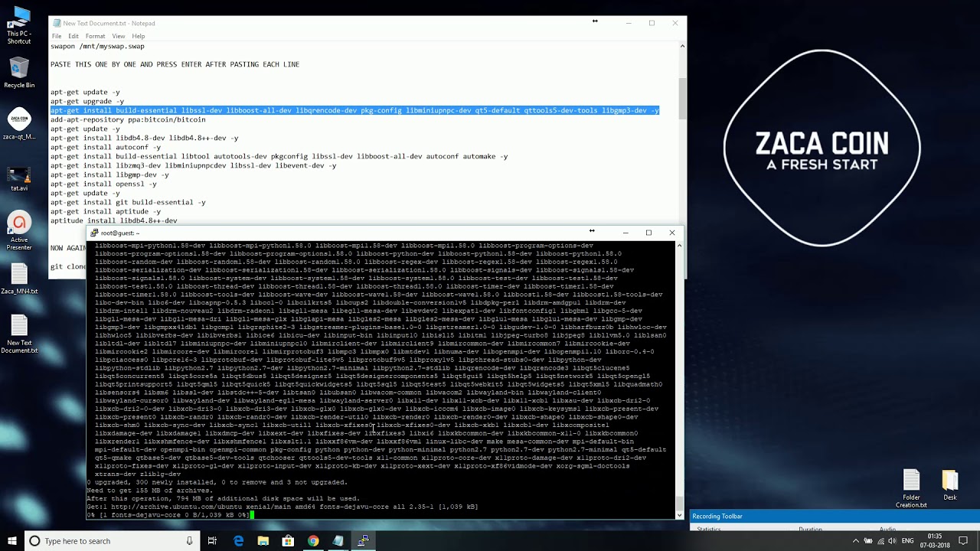Open the Windows Start menu
980x551 pixels.
click(11, 541)
